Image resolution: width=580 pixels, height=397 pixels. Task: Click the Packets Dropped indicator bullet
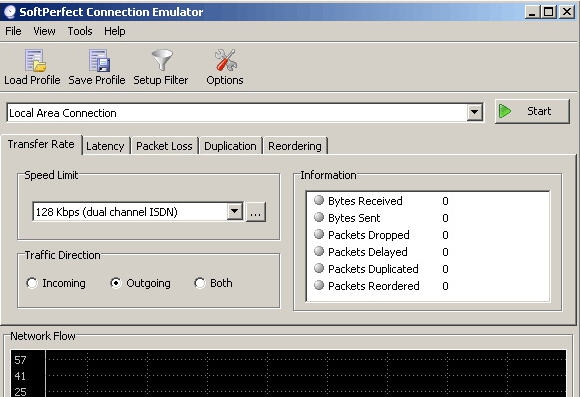pos(319,234)
